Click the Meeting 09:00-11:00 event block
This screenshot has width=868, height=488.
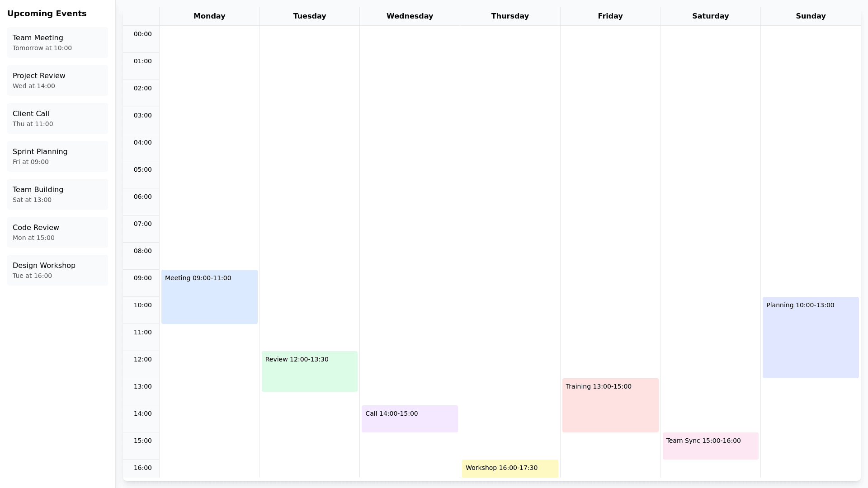(209, 297)
